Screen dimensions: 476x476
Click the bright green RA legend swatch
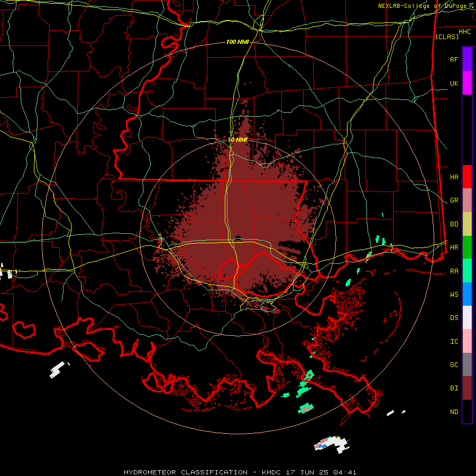tap(467, 271)
